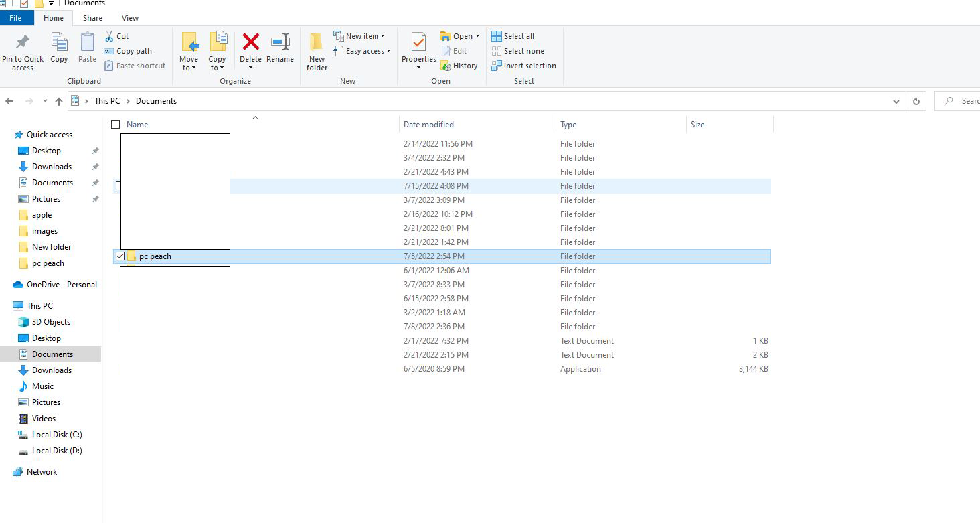
Task: Open Local Disk (D:)
Action: pos(57,451)
